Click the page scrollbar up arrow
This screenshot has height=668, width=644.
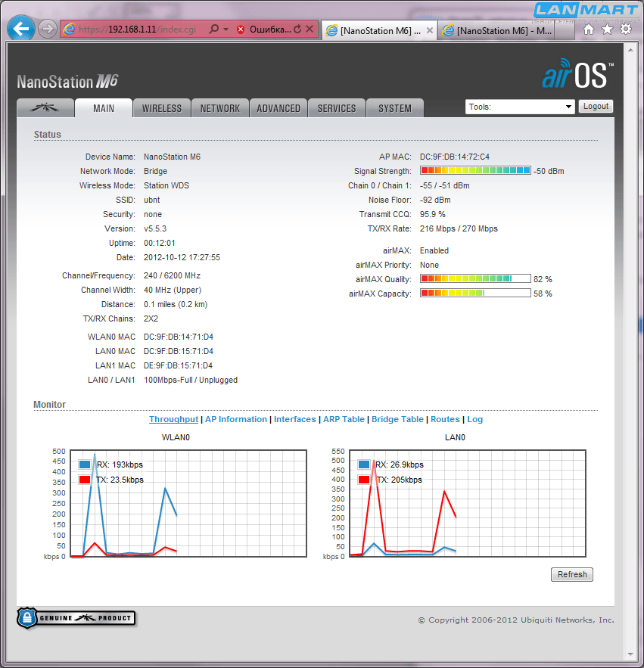coord(630,50)
